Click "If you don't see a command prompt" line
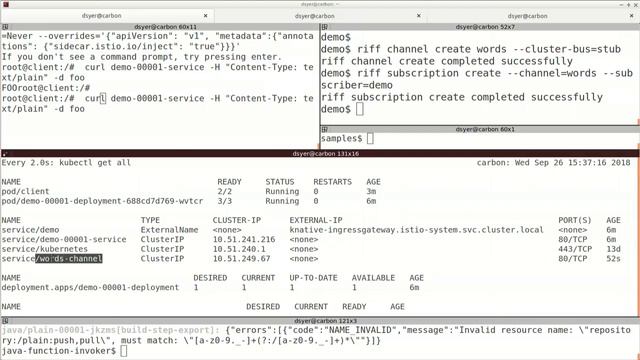Viewport: 640px width, 360px height. [142, 57]
